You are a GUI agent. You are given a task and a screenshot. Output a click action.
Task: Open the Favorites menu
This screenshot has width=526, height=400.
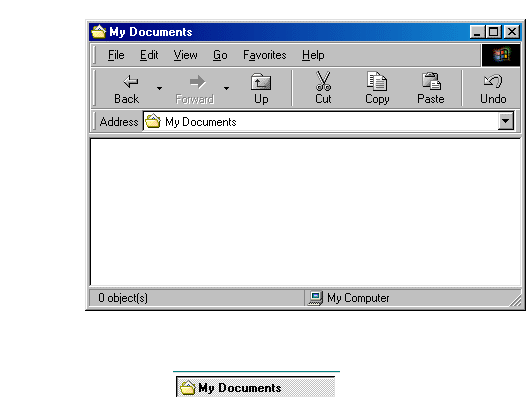265,55
